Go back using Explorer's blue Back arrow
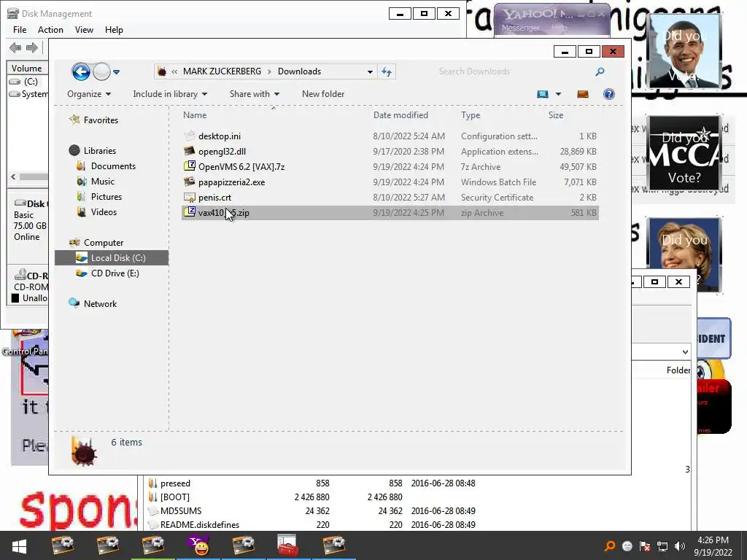The image size is (747, 560). [x=81, y=72]
